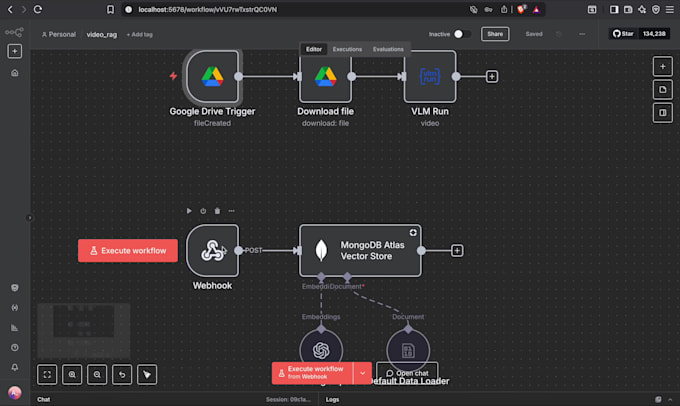This screenshot has width=680, height=406.
Task: Open the Default Data Loader sub-node
Action: click(x=408, y=350)
